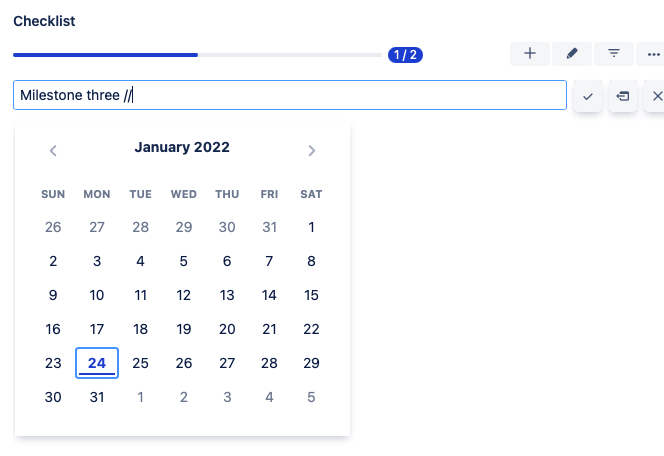The image size is (664, 456).
Task: Pick December 26 from previous month
Action: tap(53, 227)
